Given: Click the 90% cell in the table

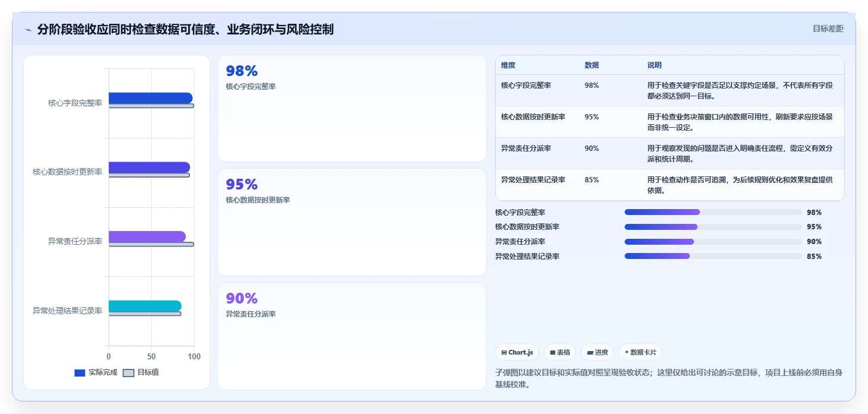Looking at the screenshot, I should pos(592,148).
